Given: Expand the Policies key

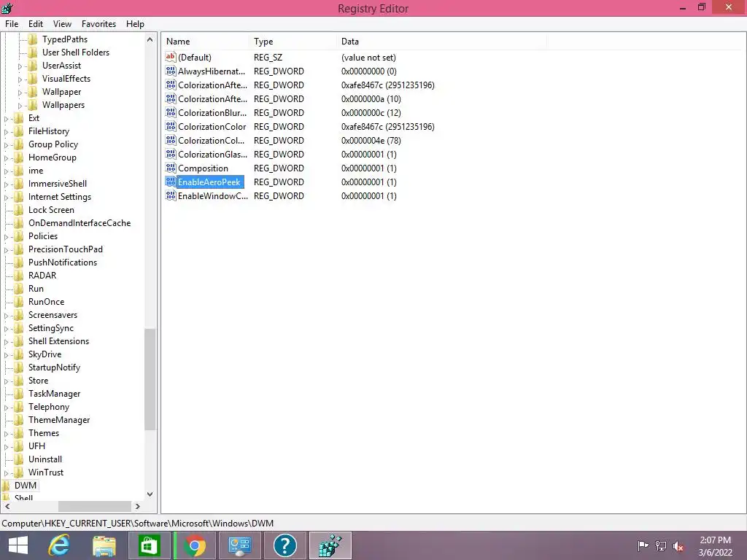Looking at the screenshot, I should [x=6, y=237].
